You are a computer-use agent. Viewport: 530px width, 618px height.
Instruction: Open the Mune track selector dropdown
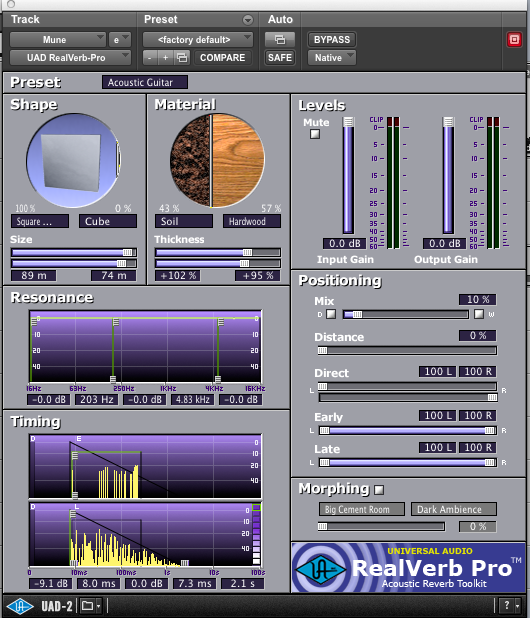coord(58,39)
